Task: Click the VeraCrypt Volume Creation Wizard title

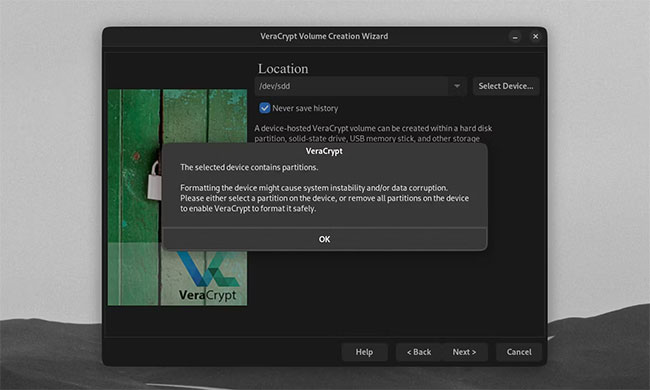Action: [x=324, y=36]
